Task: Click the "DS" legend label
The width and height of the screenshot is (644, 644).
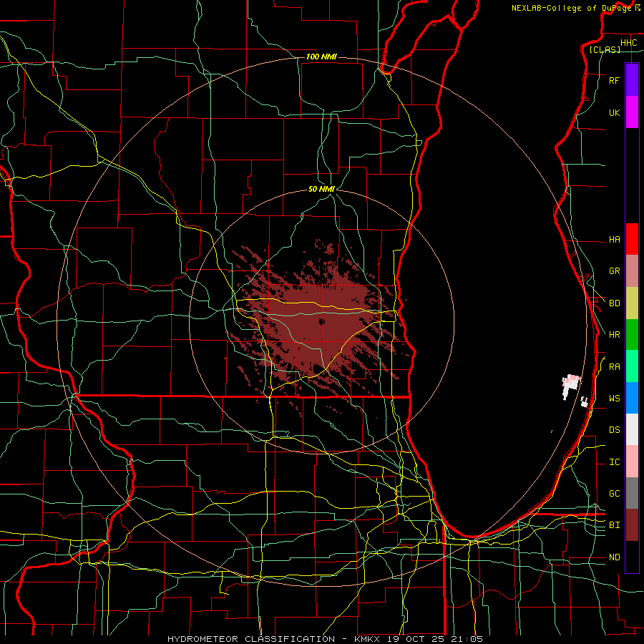Action: [614, 429]
